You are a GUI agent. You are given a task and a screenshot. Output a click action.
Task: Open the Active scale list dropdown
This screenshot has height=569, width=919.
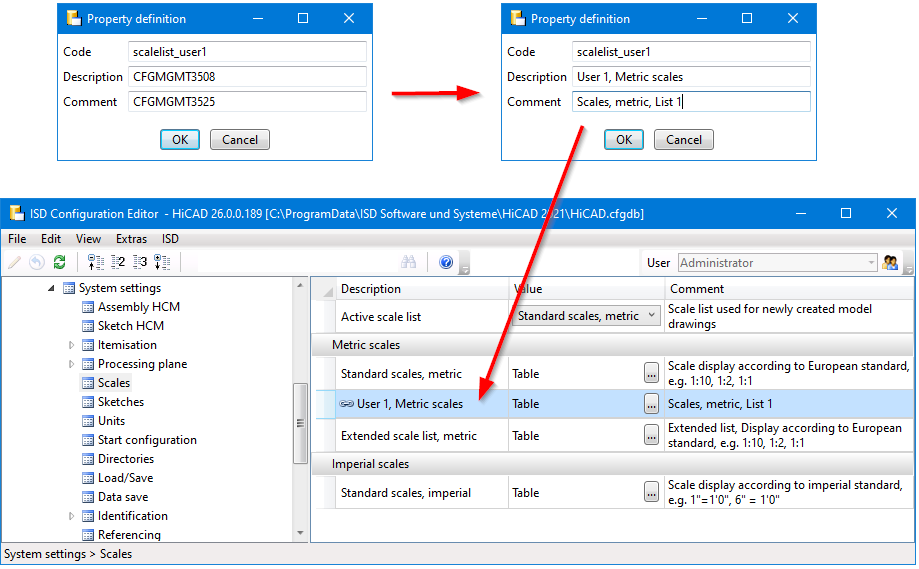click(x=651, y=316)
